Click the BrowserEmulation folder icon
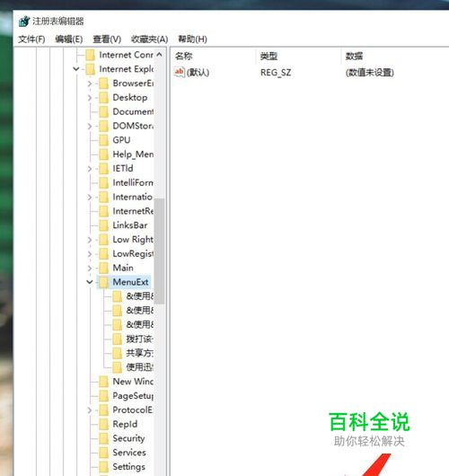Screen dimensions: 449x476 [x=104, y=84]
